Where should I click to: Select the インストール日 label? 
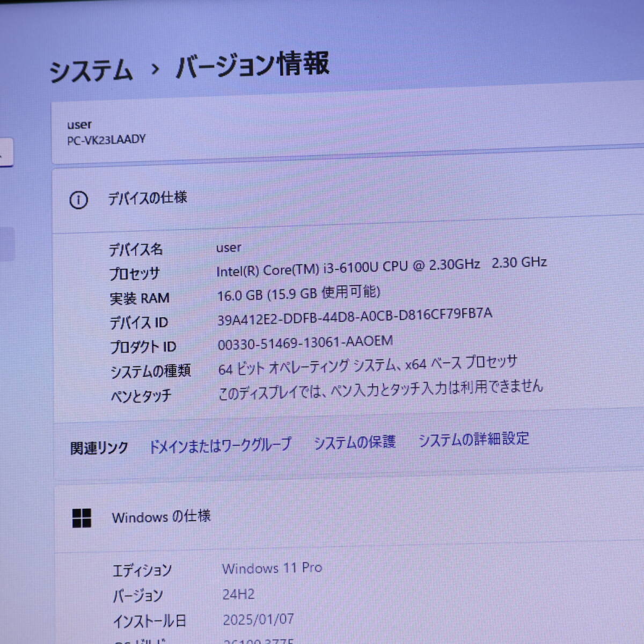click(x=150, y=621)
